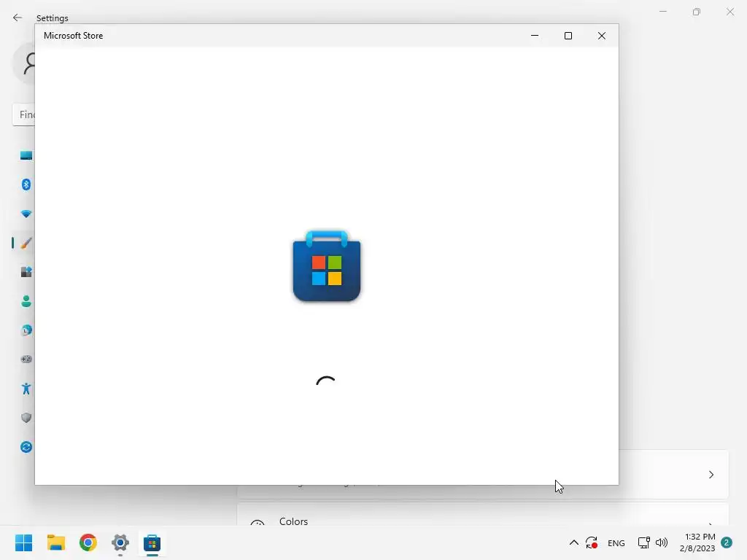
Task: Restore down the Settings window
Action: pyautogui.click(x=697, y=12)
